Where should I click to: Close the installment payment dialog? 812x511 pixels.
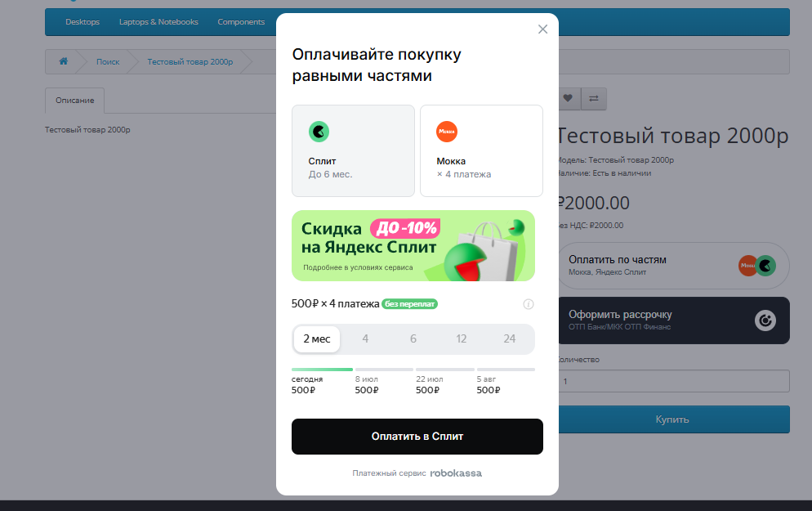tap(542, 29)
